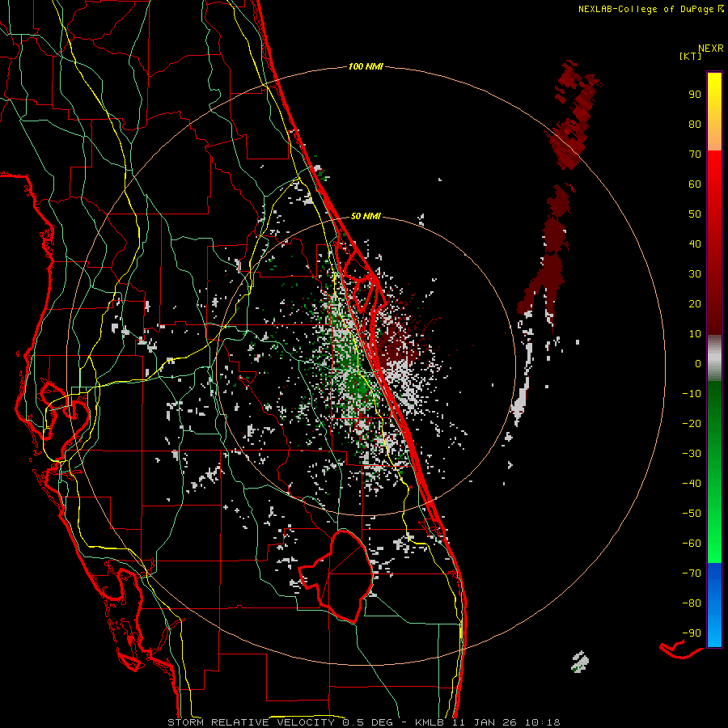Click the -70 value on velocity scale

(x=692, y=574)
